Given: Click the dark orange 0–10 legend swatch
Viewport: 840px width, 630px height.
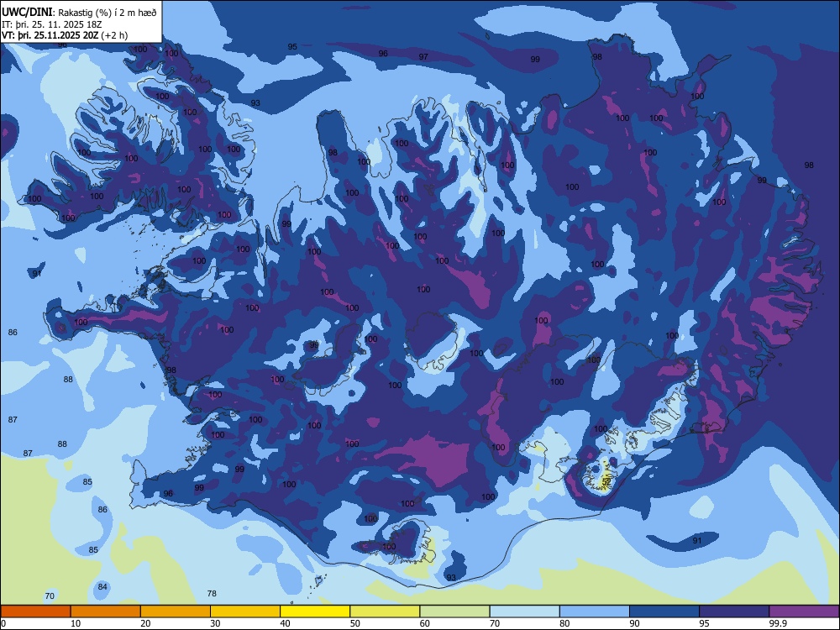Looking at the screenshot, I should [35, 612].
